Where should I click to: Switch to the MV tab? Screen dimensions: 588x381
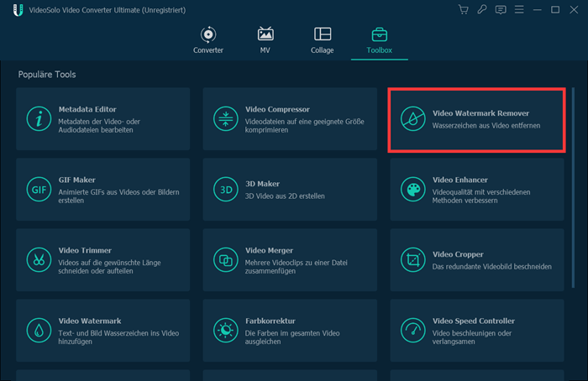click(x=265, y=40)
